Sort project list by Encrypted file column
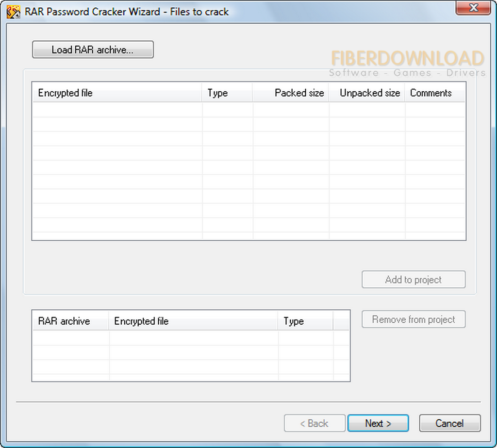 (x=193, y=321)
